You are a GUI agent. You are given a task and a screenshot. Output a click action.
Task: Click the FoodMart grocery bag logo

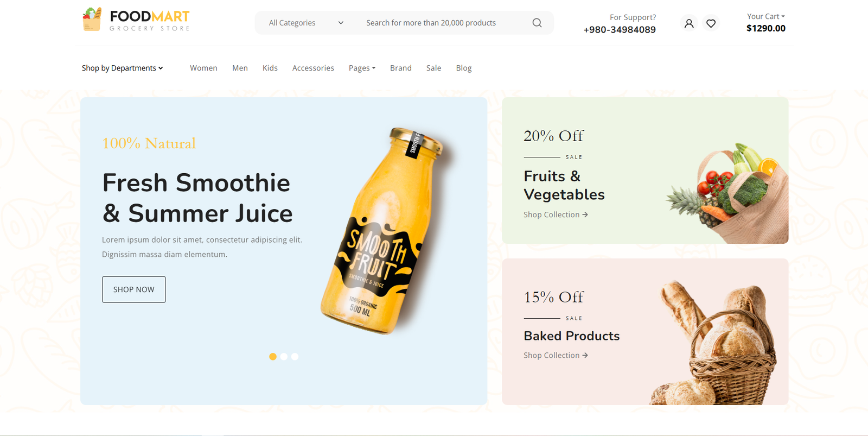pyautogui.click(x=92, y=19)
